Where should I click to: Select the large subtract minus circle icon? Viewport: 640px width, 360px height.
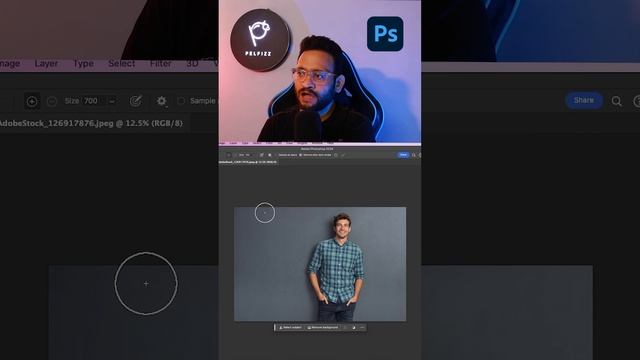coord(52,101)
